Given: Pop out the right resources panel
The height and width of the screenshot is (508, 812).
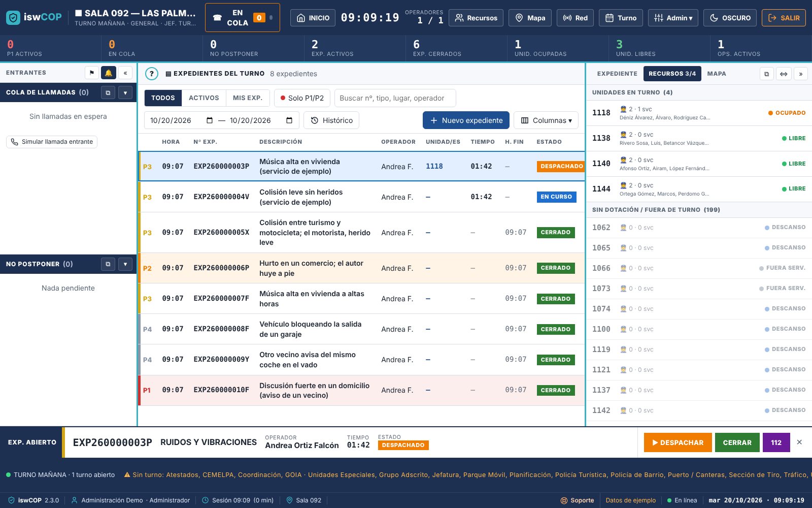Looking at the screenshot, I should coord(766,74).
